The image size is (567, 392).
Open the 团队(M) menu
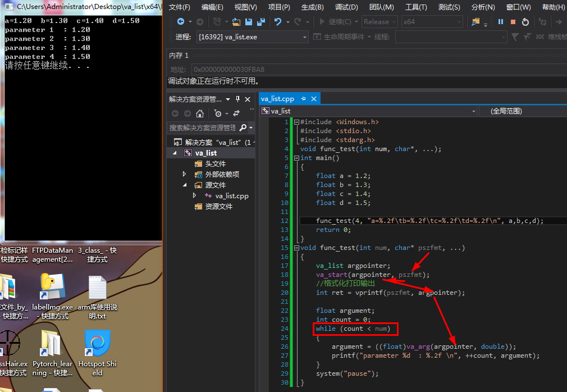tap(382, 7)
